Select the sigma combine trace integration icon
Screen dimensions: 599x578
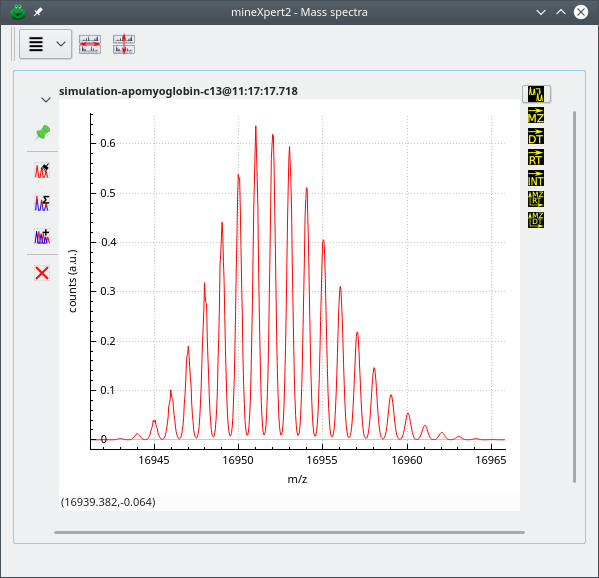[42, 203]
